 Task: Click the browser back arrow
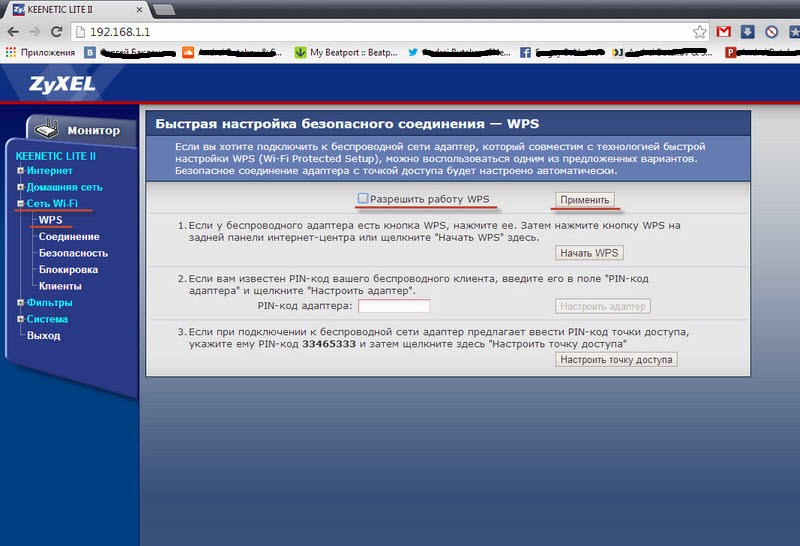(x=13, y=32)
